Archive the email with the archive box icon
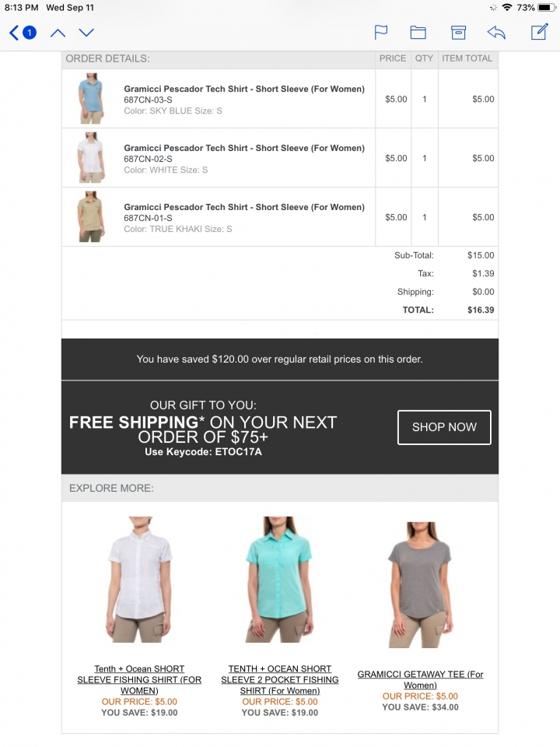This screenshot has width=560, height=747. coord(458,33)
